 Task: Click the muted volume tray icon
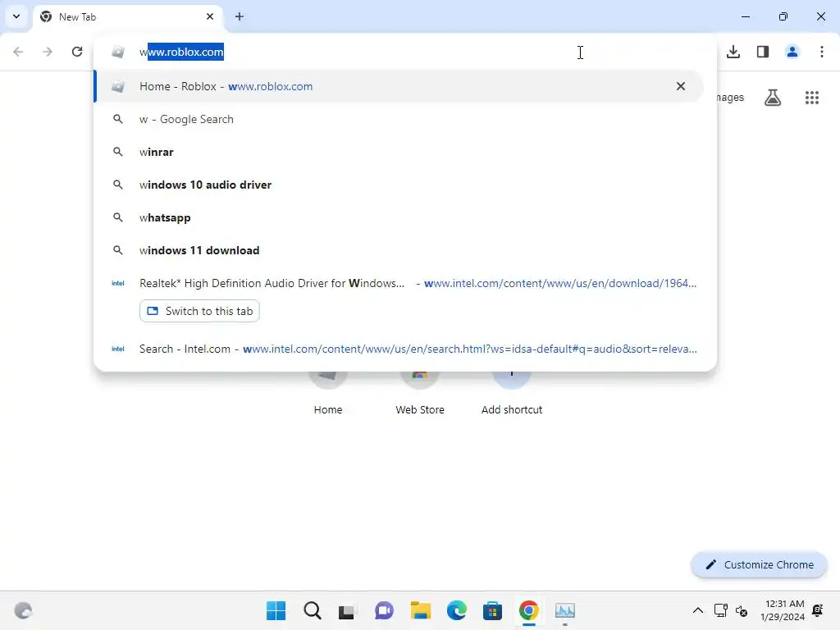[742, 610]
